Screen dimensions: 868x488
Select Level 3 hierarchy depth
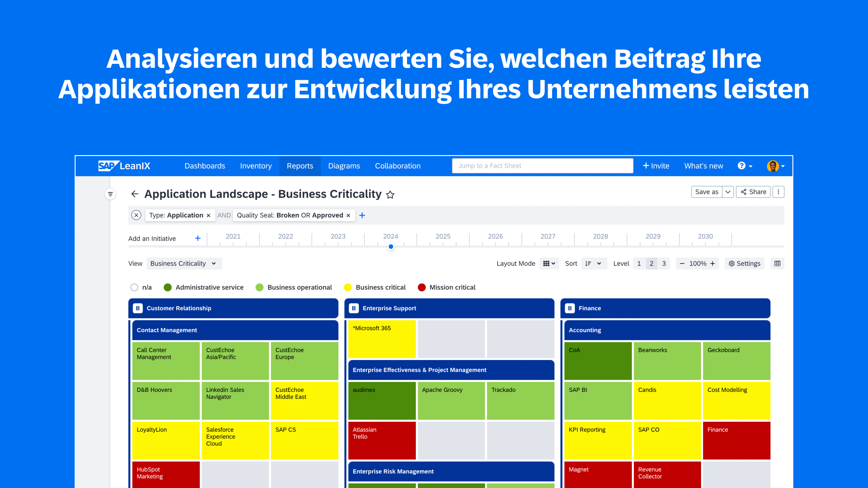pyautogui.click(x=664, y=263)
